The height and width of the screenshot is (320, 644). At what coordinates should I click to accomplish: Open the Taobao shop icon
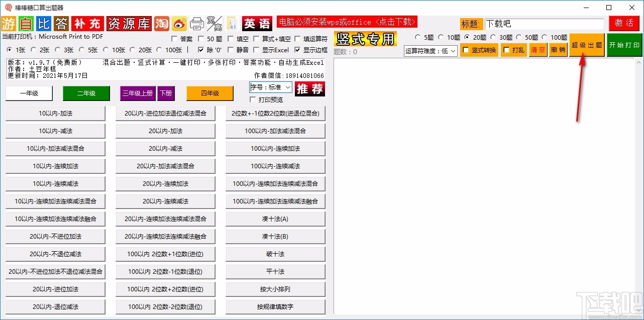click(x=162, y=23)
